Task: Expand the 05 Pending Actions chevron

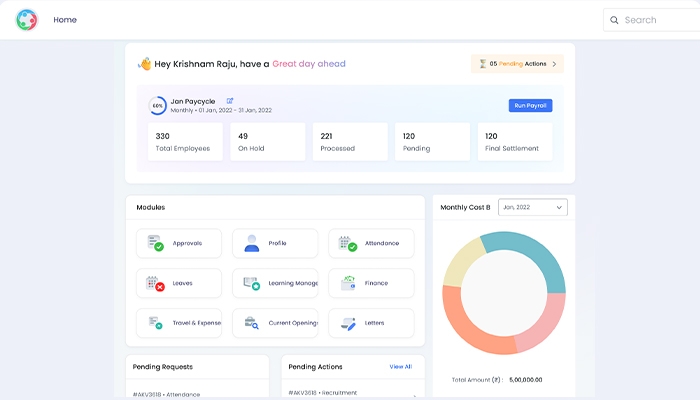Action: click(x=555, y=64)
